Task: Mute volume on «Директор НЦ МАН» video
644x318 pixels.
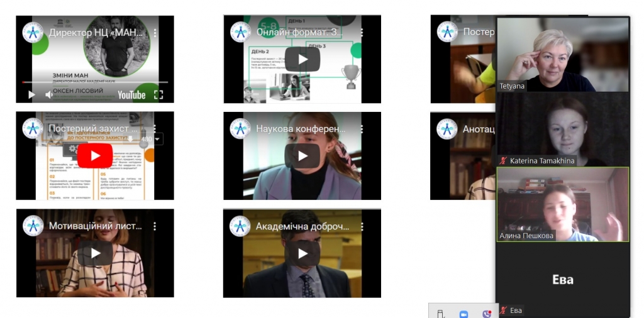Action: coord(49,95)
